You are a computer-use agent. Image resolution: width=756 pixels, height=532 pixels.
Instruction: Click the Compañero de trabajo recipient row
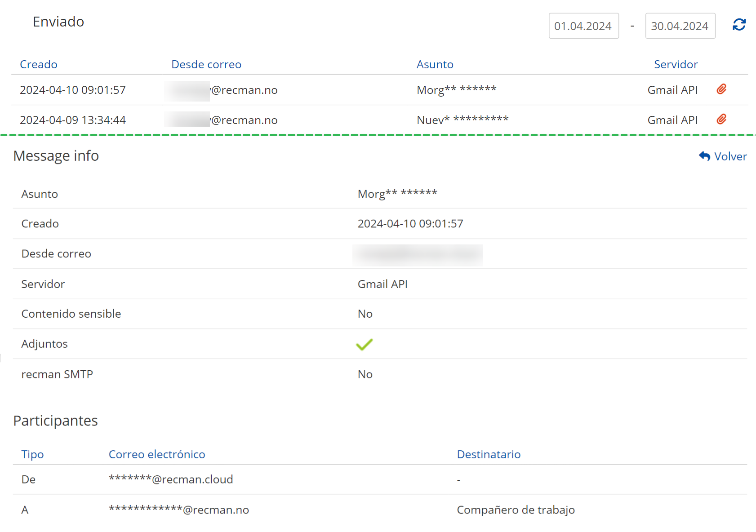point(516,510)
